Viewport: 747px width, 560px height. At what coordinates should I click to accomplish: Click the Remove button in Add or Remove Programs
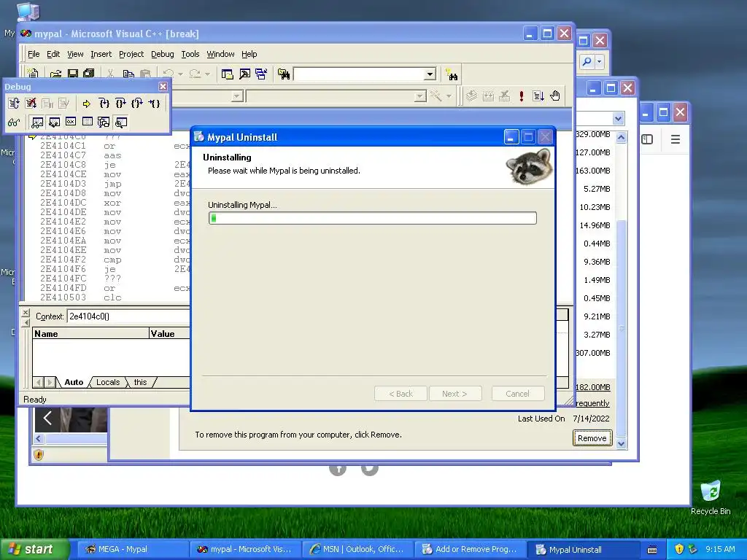point(592,438)
